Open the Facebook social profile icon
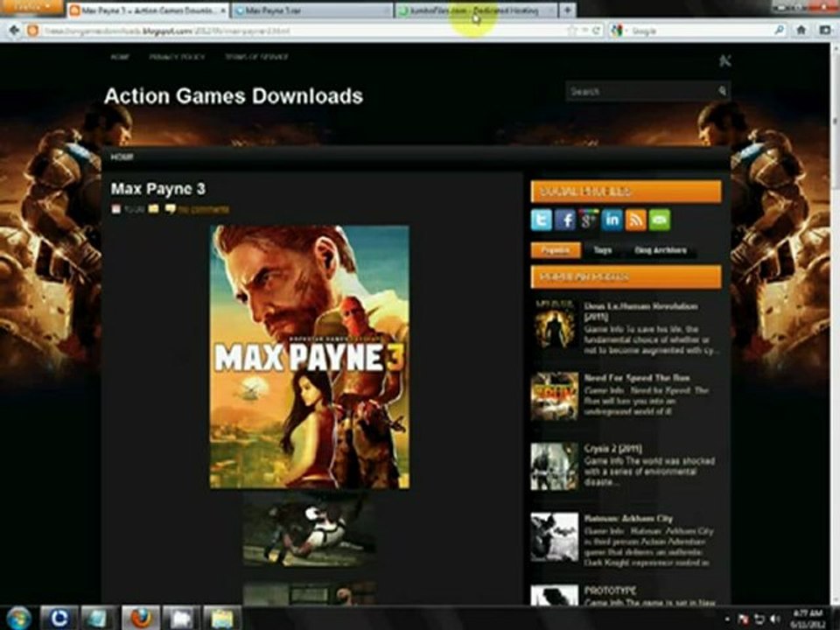The width and height of the screenshot is (840, 630). [x=564, y=220]
